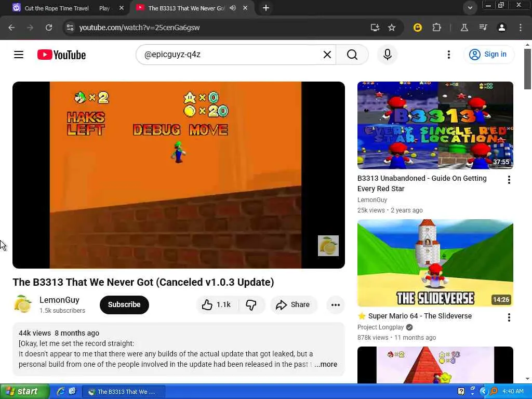Viewport: 532px width, 399px height.
Task: Open the LemonGuy channel name link
Action: [59, 300]
